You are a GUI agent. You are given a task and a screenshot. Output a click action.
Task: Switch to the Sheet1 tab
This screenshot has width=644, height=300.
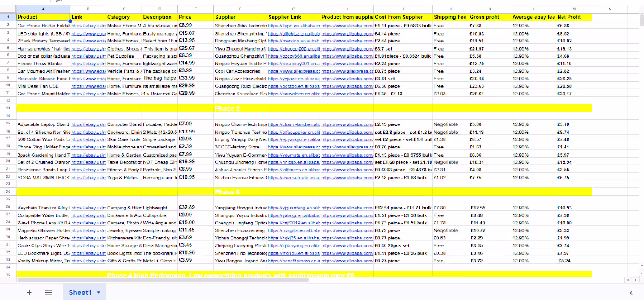click(80, 293)
